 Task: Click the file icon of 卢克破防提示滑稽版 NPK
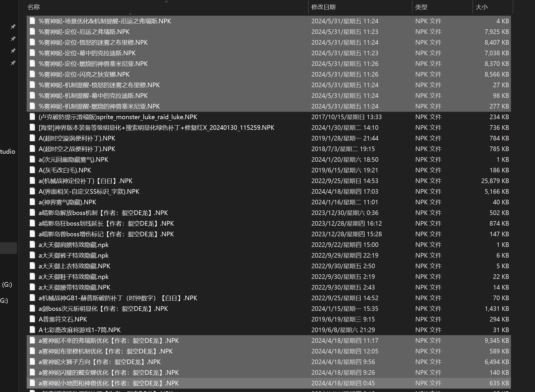tap(33, 117)
